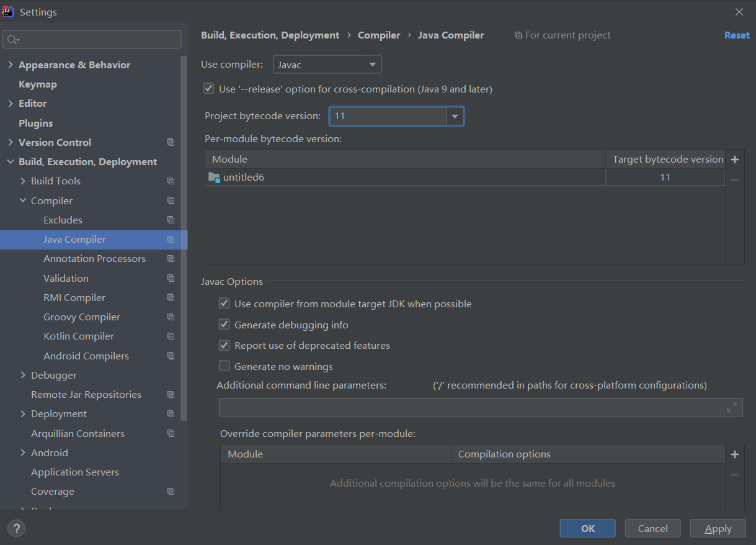Enable Generate no warnings

(225, 366)
